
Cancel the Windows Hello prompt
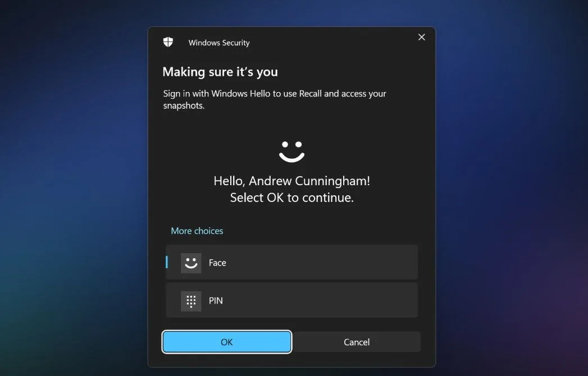[x=357, y=342]
